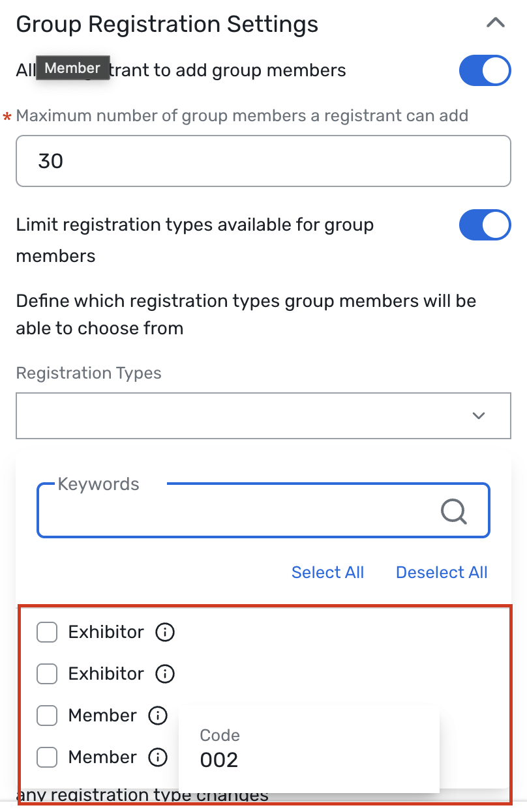The height and width of the screenshot is (812, 527).
Task: Click the Deselect All link
Action: [442, 572]
